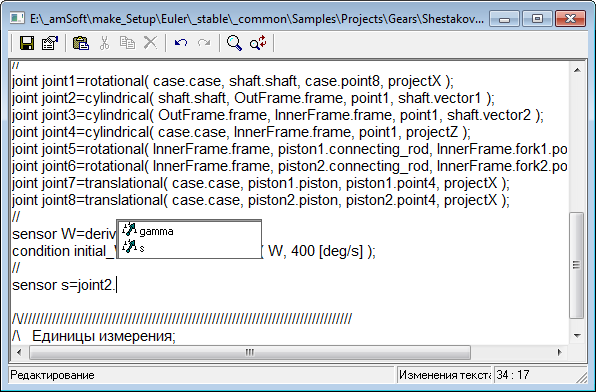Maximize the editor window
Screen dimensions: 596x392
537,19
